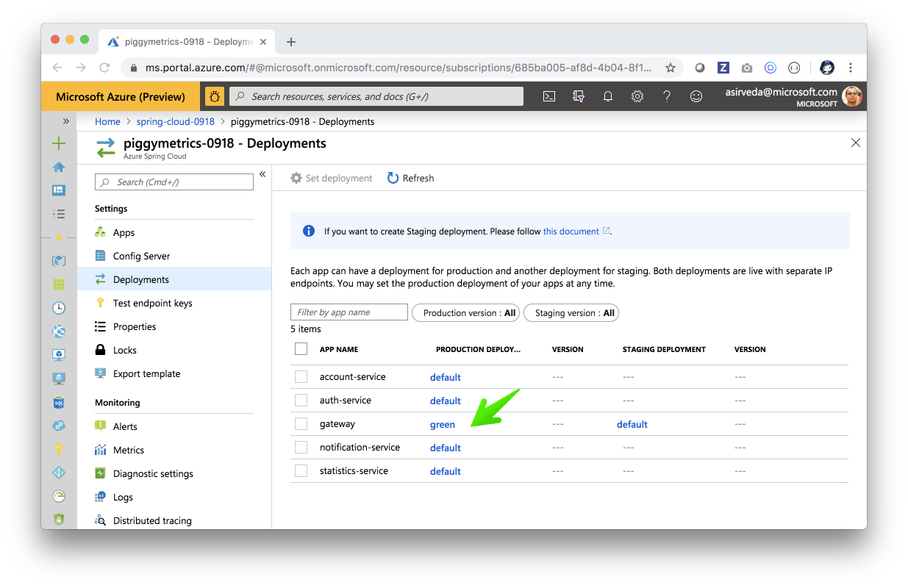Open statistics-service default deployment

coord(446,471)
